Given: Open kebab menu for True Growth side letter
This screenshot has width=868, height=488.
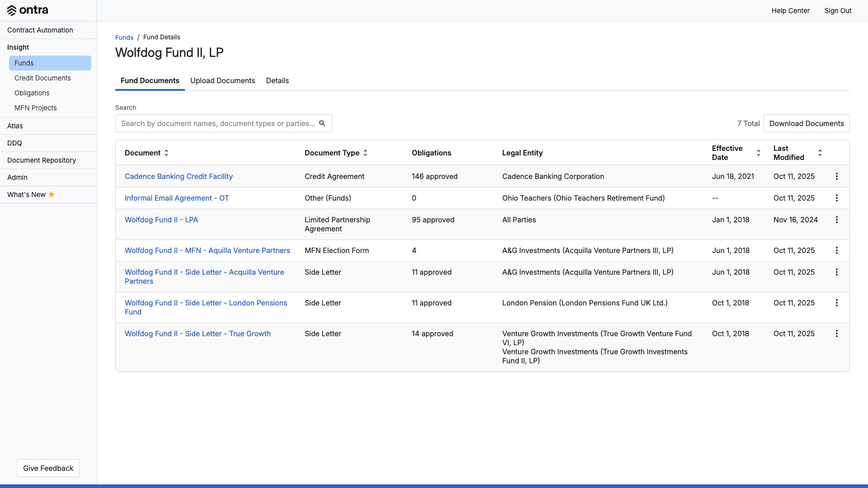Looking at the screenshot, I should tap(836, 333).
